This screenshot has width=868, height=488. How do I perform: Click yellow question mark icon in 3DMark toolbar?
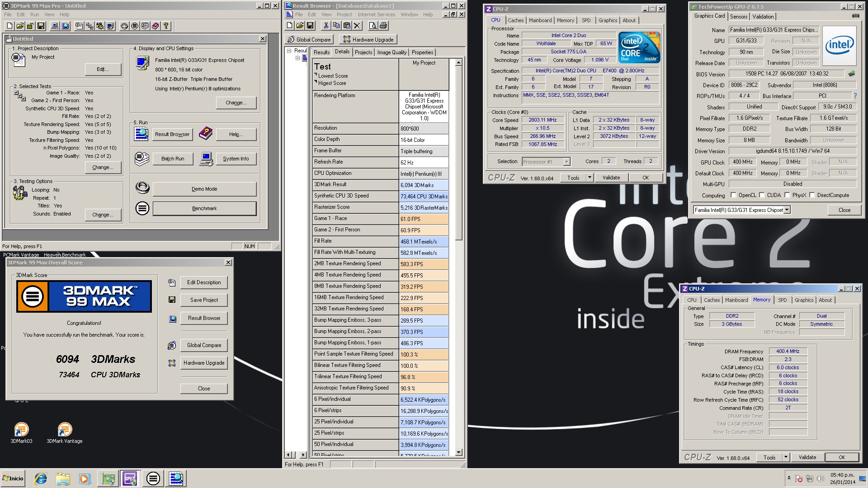click(166, 26)
